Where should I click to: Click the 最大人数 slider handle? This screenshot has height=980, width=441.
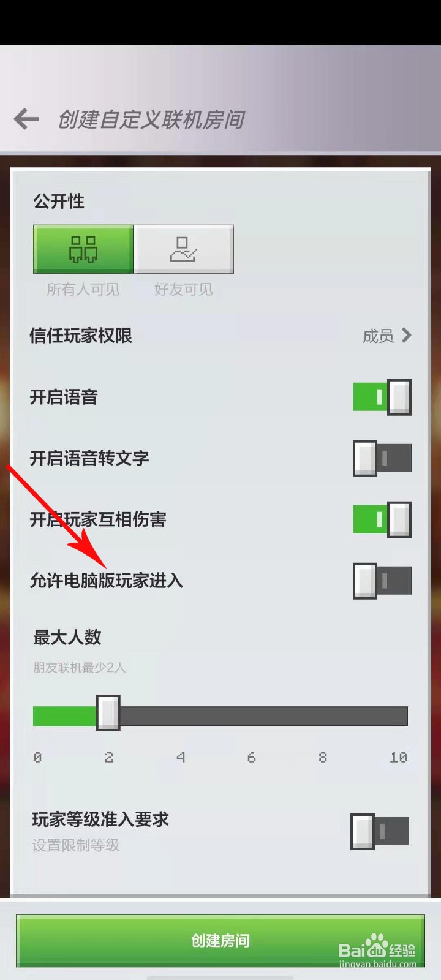coord(108,713)
